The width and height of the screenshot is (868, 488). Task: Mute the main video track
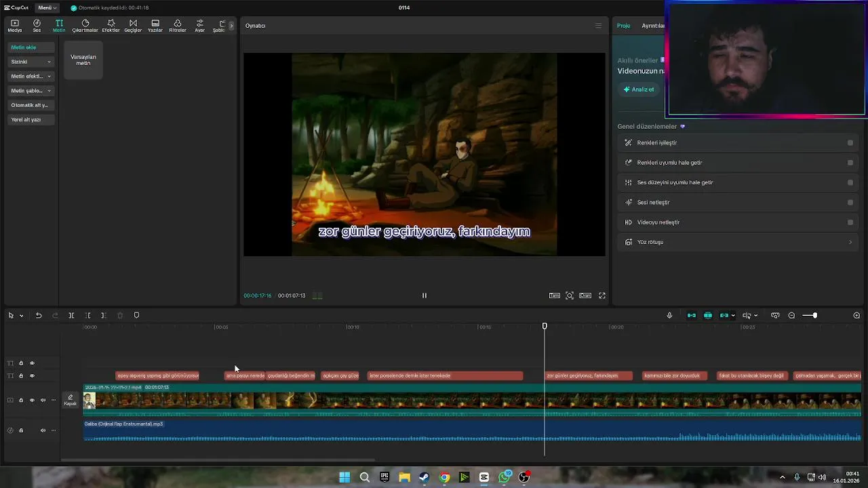(x=43, y=400)
